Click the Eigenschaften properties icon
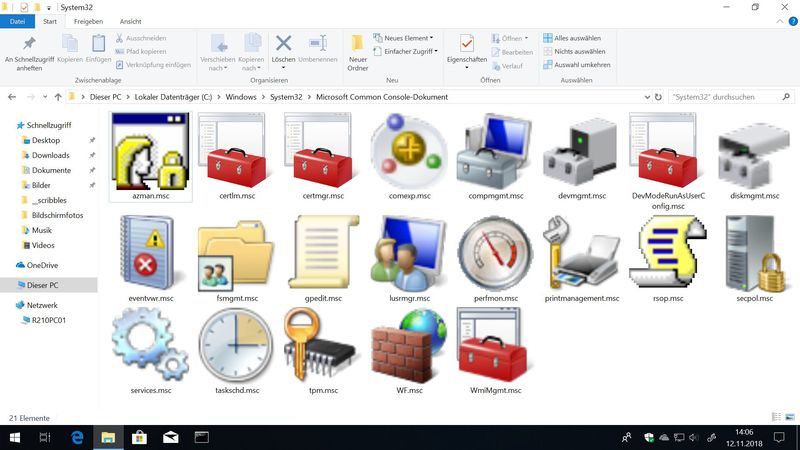The image size is (800, 450). (466, 43)
